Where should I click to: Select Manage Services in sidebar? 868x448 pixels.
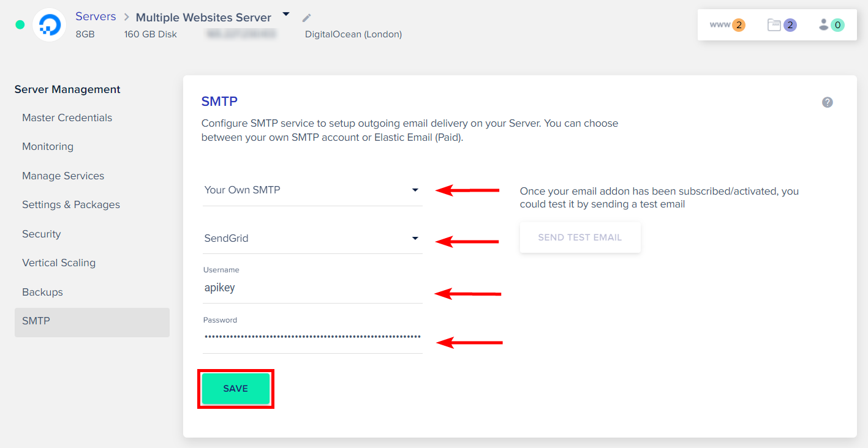63,176
